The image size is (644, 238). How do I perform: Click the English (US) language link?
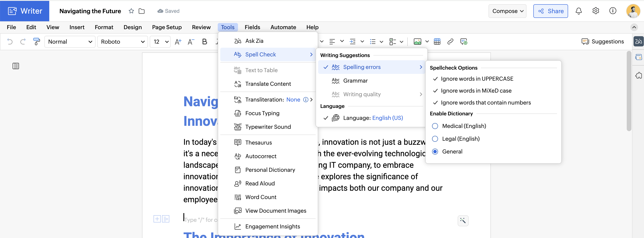click(x=387, y=118)
